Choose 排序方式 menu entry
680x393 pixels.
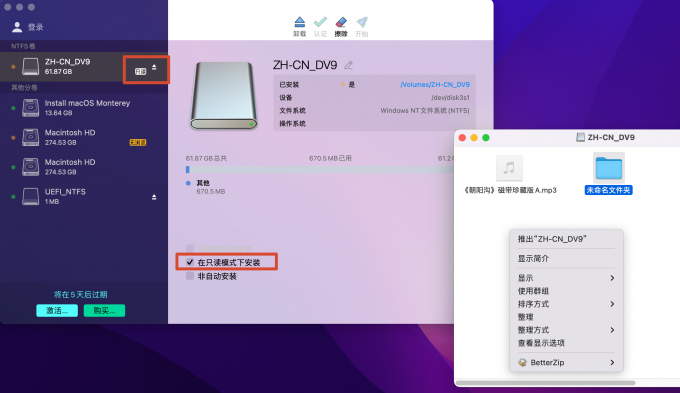tap(566, 304)
